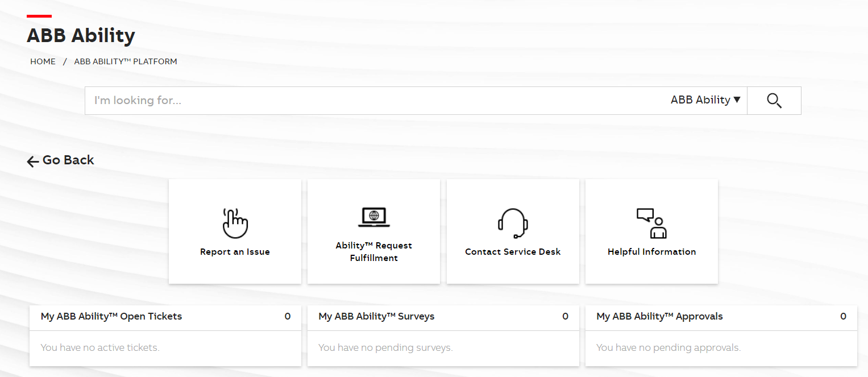The width and height of the screenshot is (868, 377).
Task: Open the Helpful Information label
Action: [651, 252]
